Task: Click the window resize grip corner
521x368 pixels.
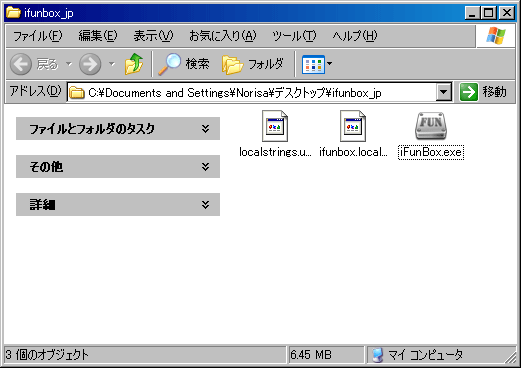Action: pos(510,357)
